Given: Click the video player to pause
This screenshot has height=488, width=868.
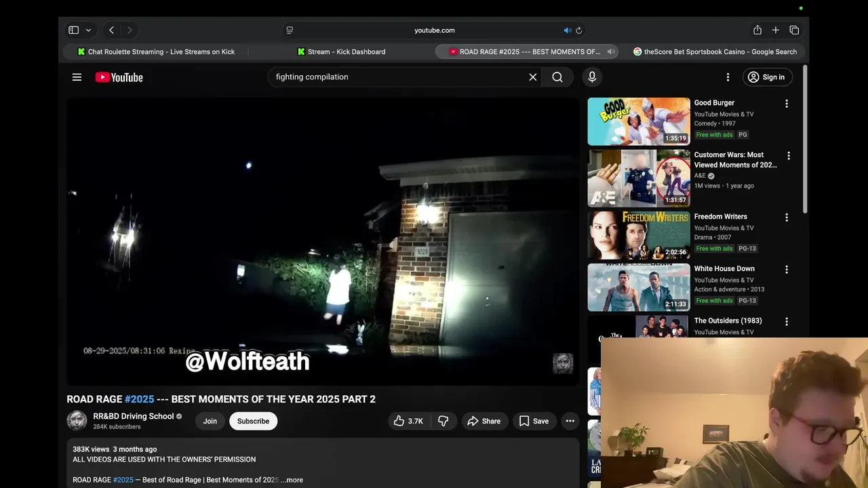Looking at the screenshot, I should pyautogui.click(x=323, y=241).
